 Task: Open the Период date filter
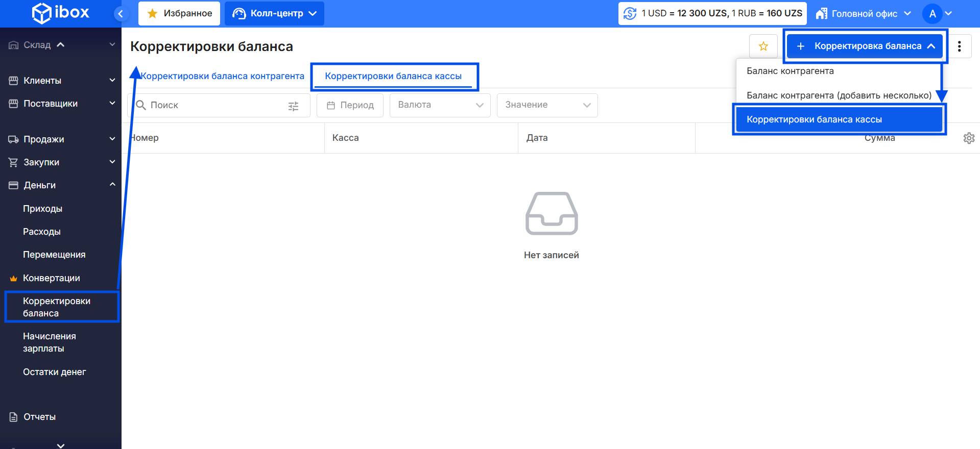point(350,105)
